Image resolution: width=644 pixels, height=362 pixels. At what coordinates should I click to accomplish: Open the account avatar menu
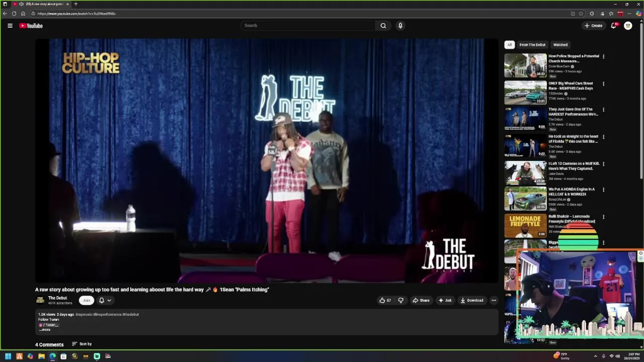point(628,26)
